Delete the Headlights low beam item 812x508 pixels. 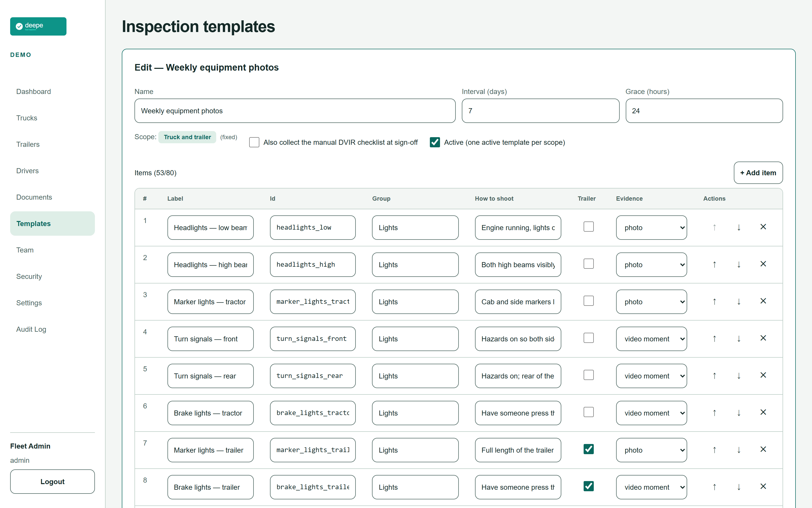click(x=763, y=227)
